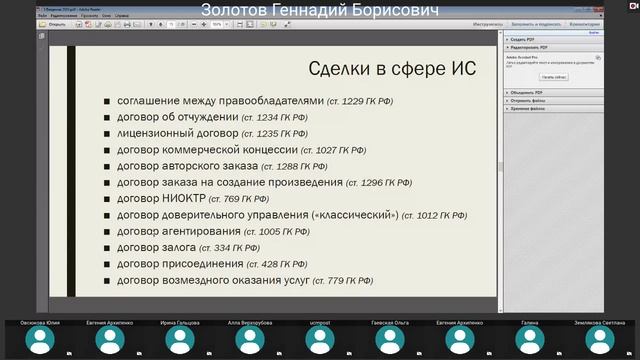Select participant Гаевская Ольга avatar
The width and height of the screenshot is (640, 360).
click(390, 340)
